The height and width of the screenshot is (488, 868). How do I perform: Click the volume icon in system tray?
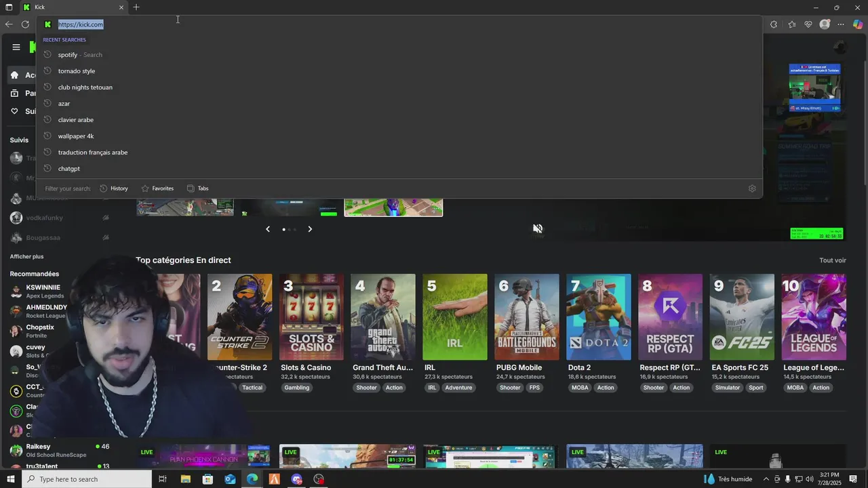(x=810, y=479)
